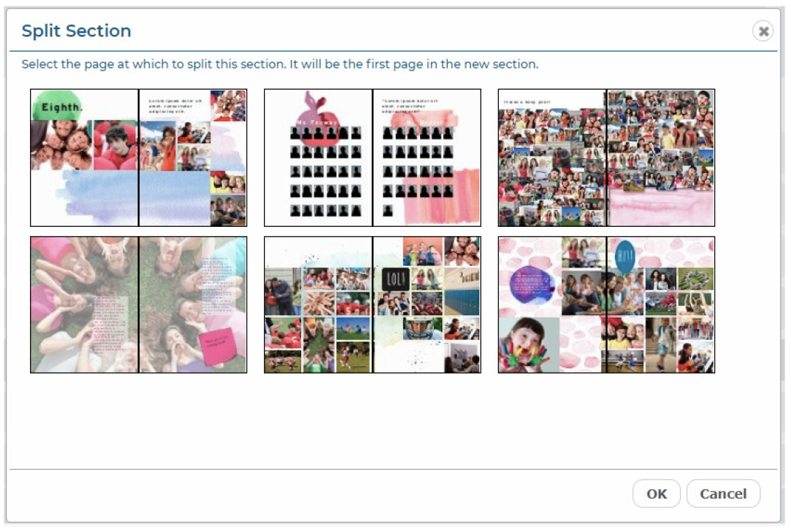Pick the portrait page with pink watercolor corner
The image size is (791, 532).
pos(427,158)
